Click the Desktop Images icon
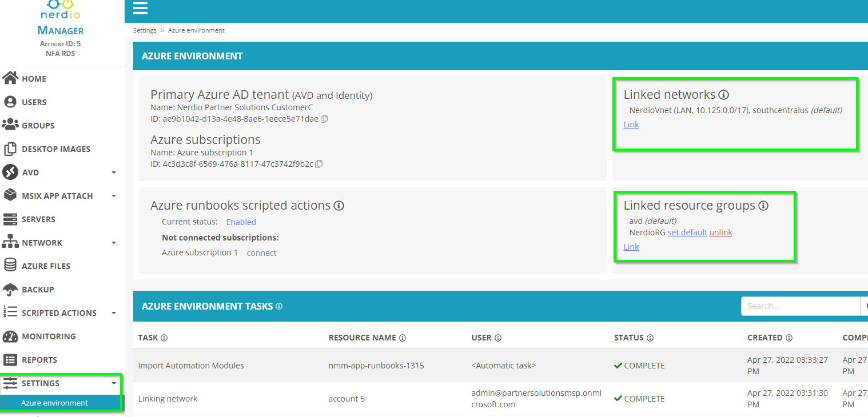 point(10,149)
